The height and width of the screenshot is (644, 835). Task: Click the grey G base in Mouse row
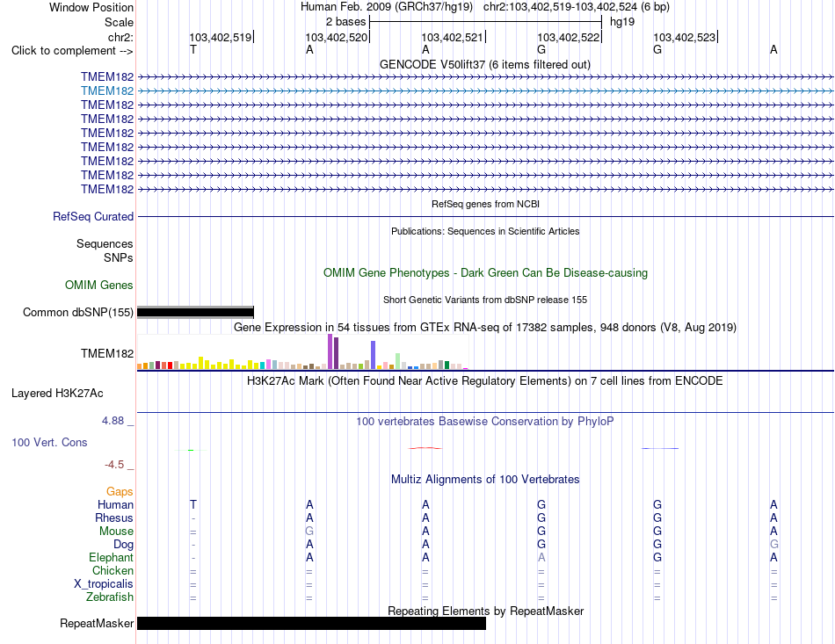point(309,532)
